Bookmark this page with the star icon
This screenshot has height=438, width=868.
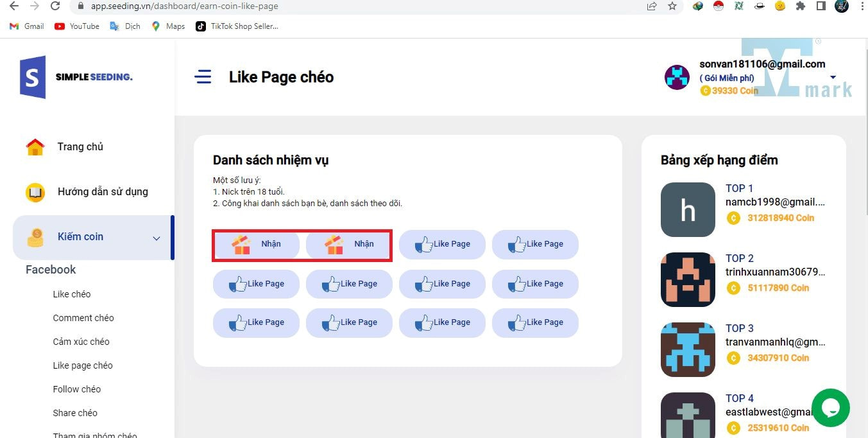click(x=672, y=6)
